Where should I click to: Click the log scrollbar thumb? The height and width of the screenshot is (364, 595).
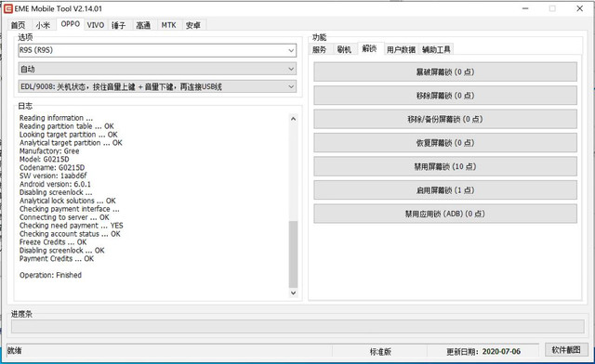click(x=293, y=254)
